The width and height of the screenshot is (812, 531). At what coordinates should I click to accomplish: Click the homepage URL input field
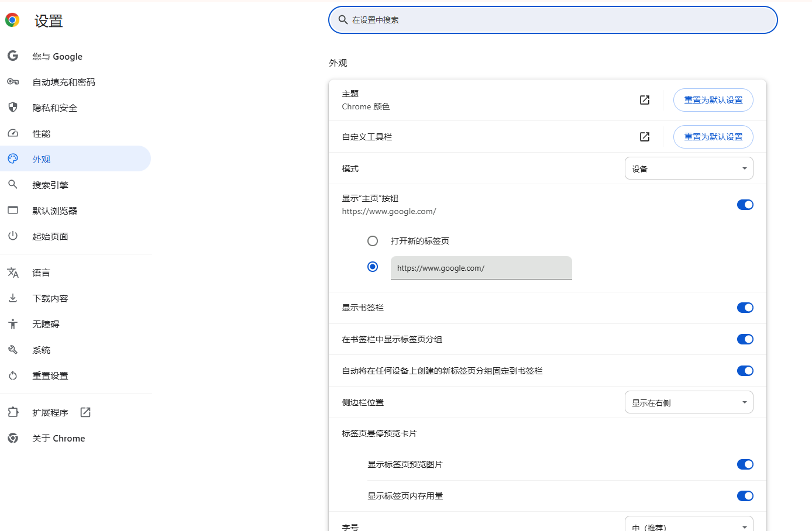(481, 268)
